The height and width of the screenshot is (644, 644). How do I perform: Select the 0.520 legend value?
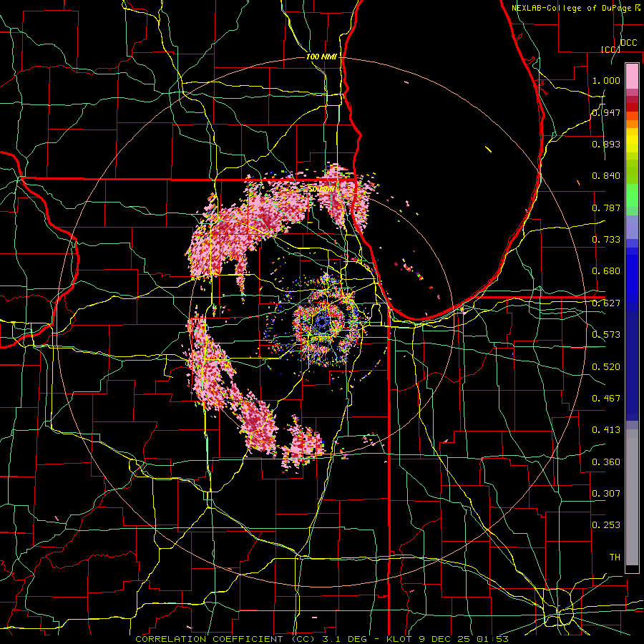(x=606, y=367)
